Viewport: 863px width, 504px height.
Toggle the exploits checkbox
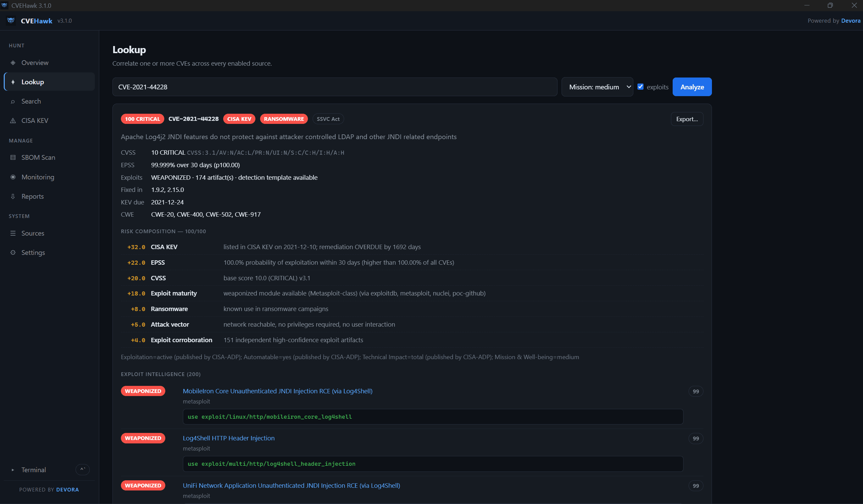(640, 87)
